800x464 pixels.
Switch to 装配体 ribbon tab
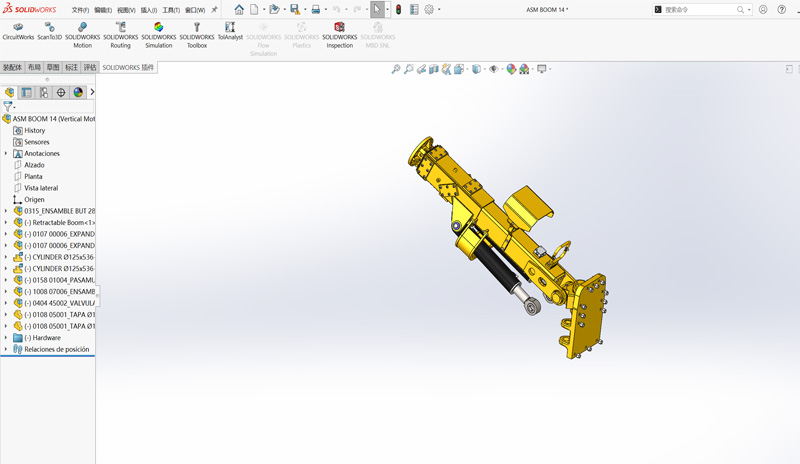tap(12, 67)
